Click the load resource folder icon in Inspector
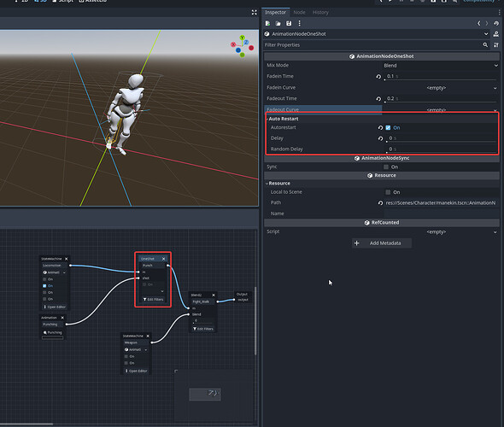Screen dimensions: 504x427 [278, 23]
